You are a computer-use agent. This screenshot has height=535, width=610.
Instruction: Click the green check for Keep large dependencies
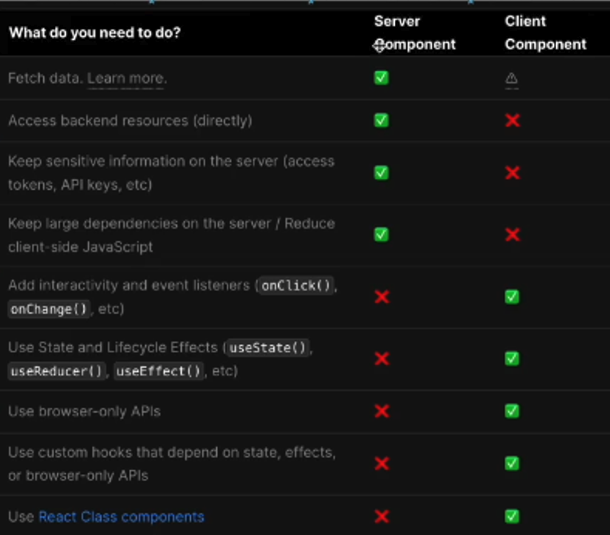click(381, 234)
